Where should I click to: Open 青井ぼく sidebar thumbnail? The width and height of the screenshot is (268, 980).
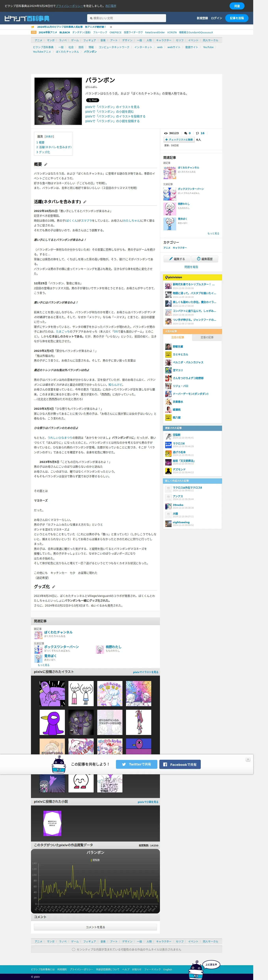click(170, 224)
